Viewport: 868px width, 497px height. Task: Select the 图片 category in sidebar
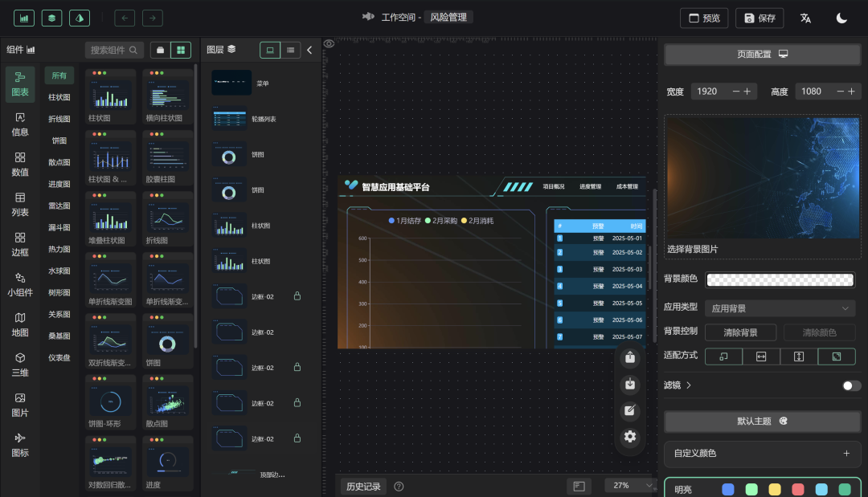pyautogui.click(x=20, y=405)
